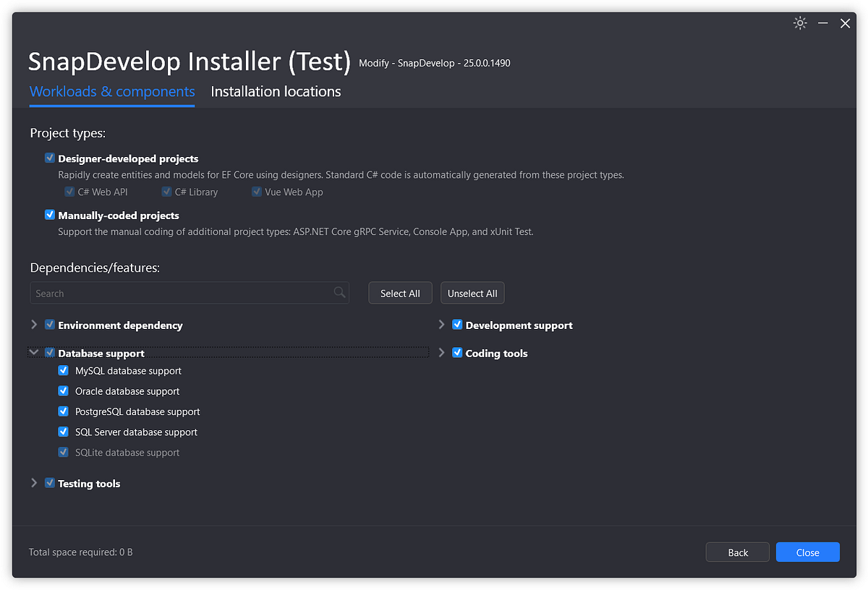
Task: Toggle Manually-coded projects checkbox
Action: [x=50, y=215]
